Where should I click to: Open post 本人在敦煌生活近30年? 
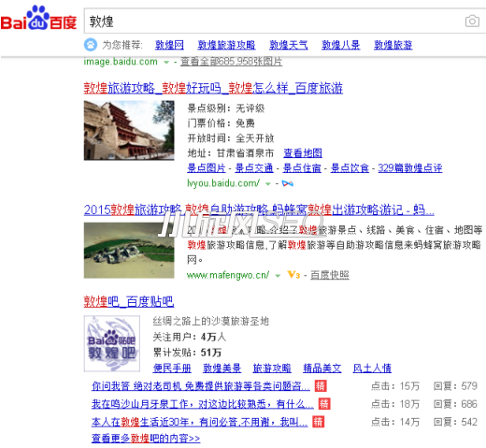coord(200,422)
